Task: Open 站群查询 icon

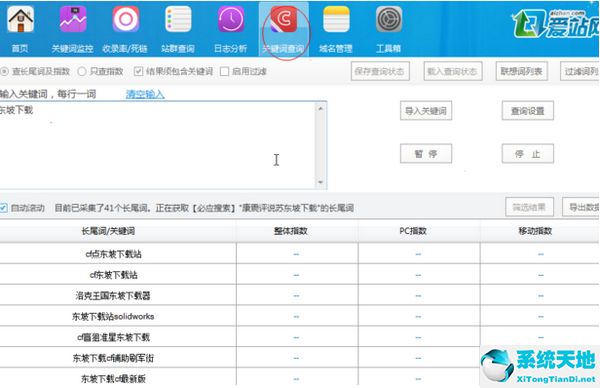Action: [178, 20]
